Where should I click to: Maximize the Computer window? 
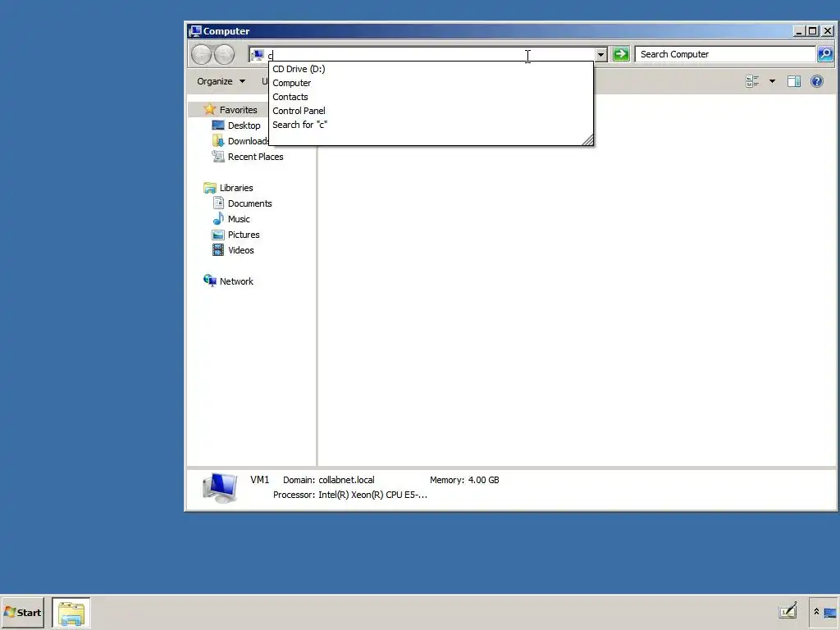click(x=813, y=31)
